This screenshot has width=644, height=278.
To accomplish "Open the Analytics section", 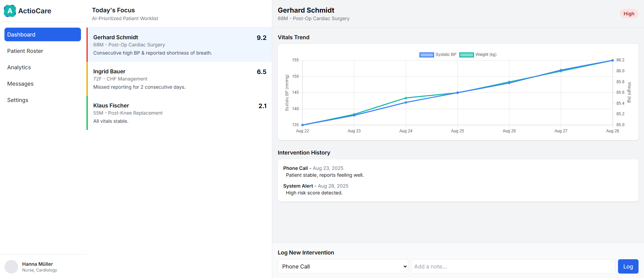I will pyautogui.click(x=43, y=67).
